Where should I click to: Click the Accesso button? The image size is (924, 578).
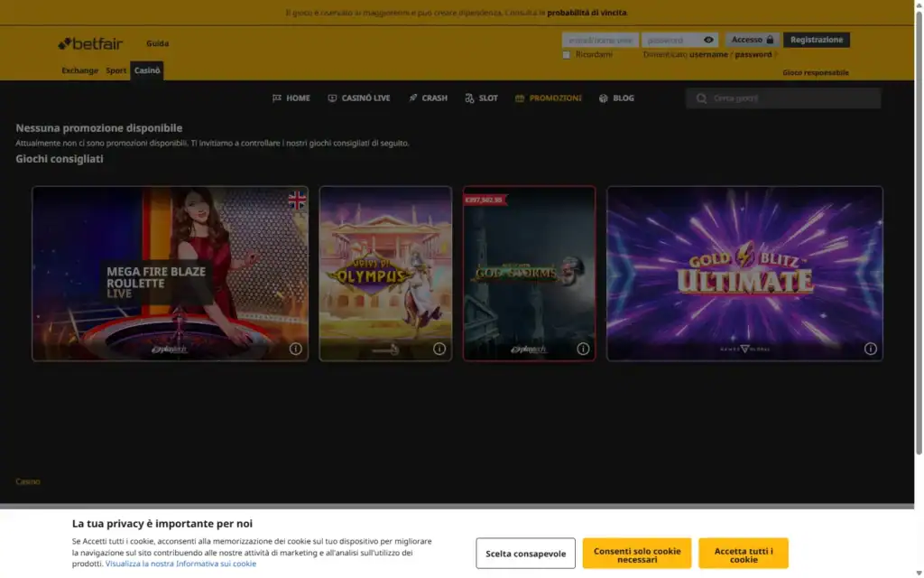point(753,40)
